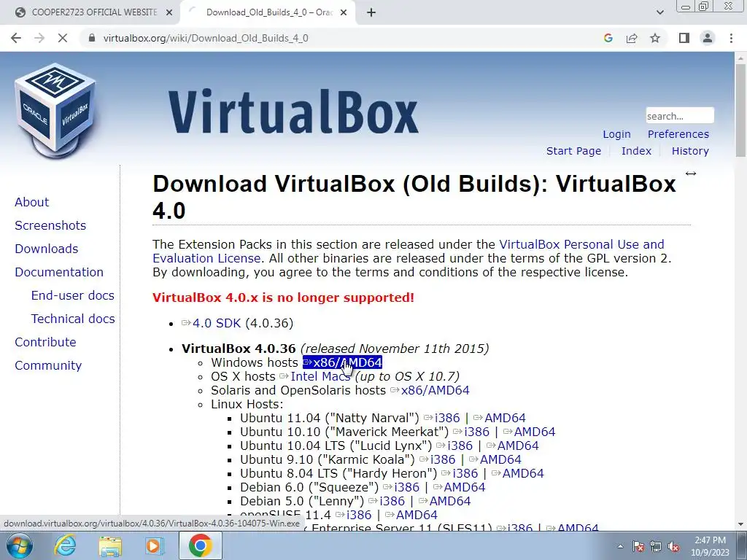Go back with the browser back arrow
This screenshot has height=560, width=747.
[x=16, y=38]
